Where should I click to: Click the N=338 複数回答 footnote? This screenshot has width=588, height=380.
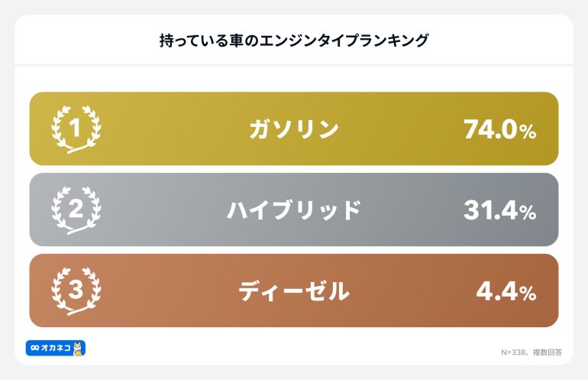(531, 352)
